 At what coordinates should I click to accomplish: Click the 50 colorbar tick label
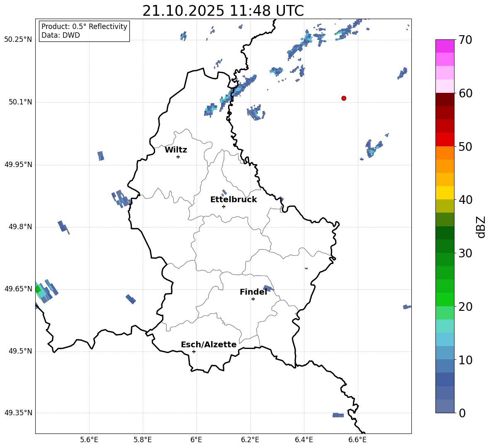click(465, 146)
